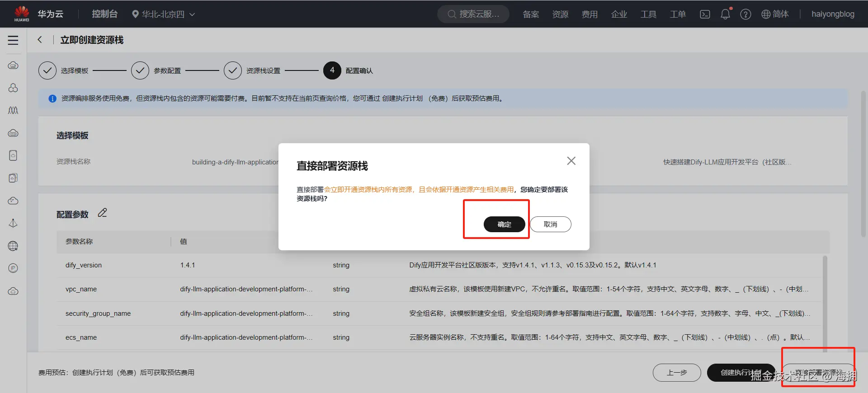Screen dimensions: 868x393
Task: Select the ecs_name parameter
Action: click(x=439, y=337)
